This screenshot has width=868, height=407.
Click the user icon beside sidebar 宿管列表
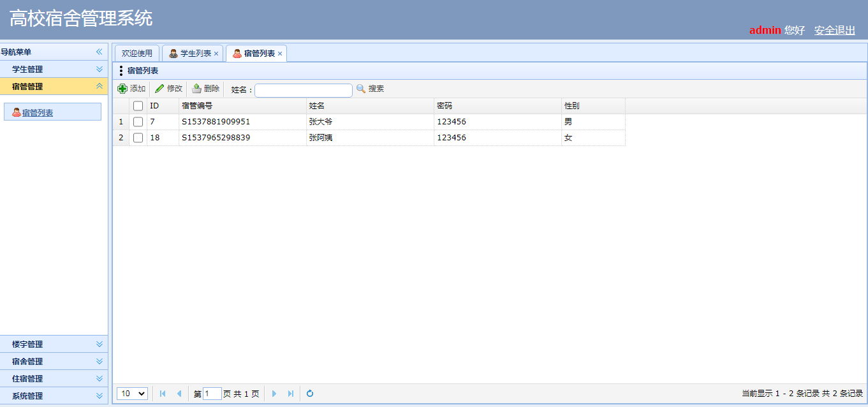(x=17, y=112)
